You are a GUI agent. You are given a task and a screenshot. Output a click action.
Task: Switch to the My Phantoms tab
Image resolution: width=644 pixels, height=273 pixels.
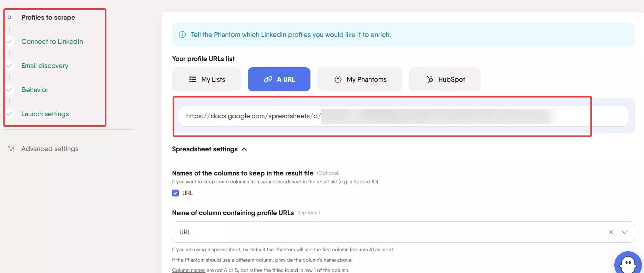pos(359,79)
